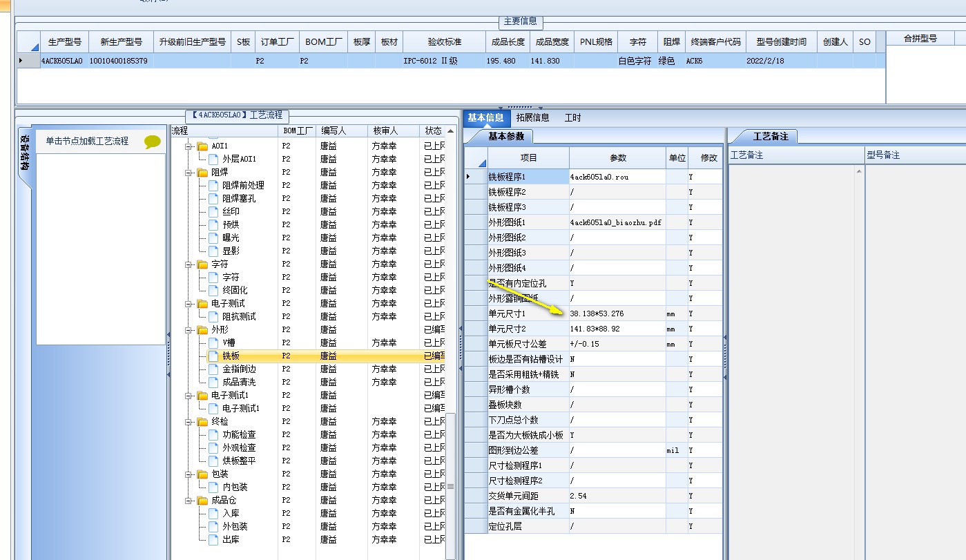Click folder icon of 外形 node
This screenshot has width=966, height=560.
coord(202,329)
